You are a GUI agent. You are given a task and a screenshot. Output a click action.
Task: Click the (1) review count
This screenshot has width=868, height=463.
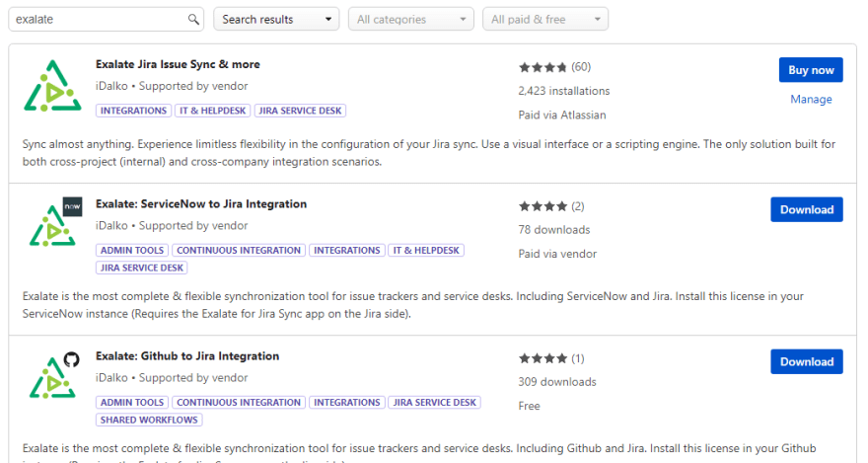pyautogui.click(x=578, y=359)
